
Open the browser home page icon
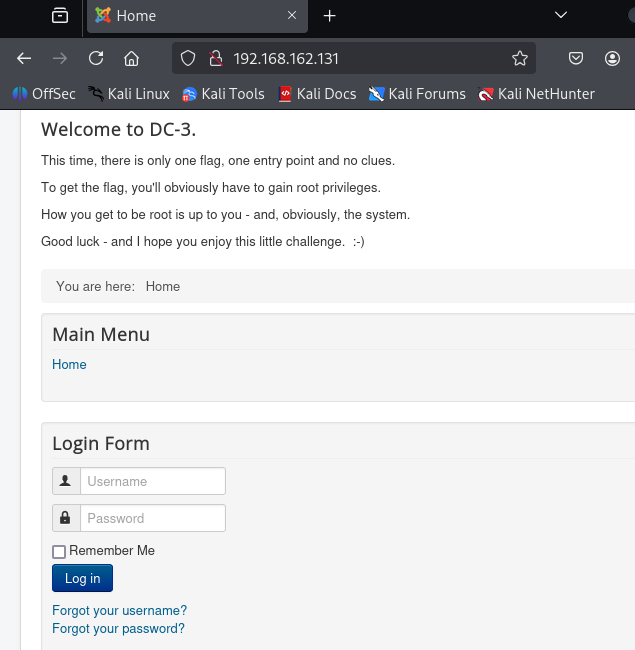131,58
